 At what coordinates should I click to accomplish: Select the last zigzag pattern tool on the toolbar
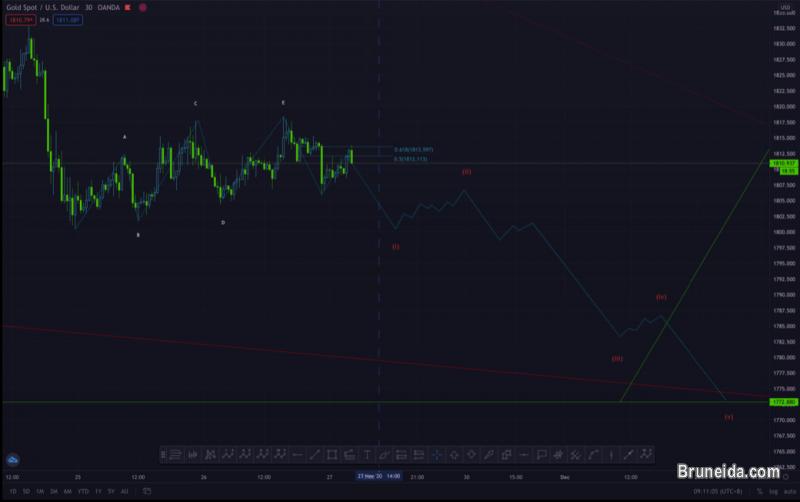pos(646,455)
